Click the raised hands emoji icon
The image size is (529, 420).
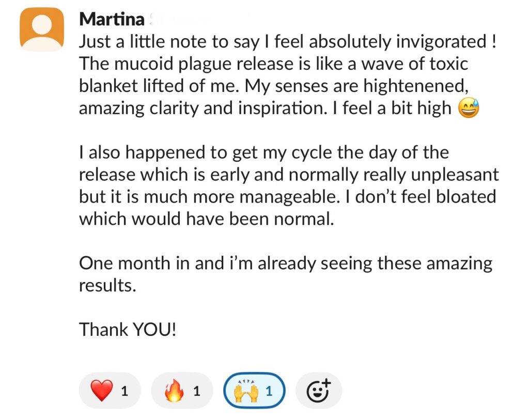(246, 391)
